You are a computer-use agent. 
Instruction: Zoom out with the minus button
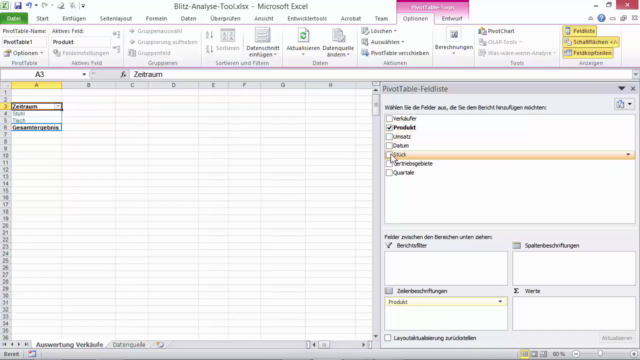click(576, 354)
